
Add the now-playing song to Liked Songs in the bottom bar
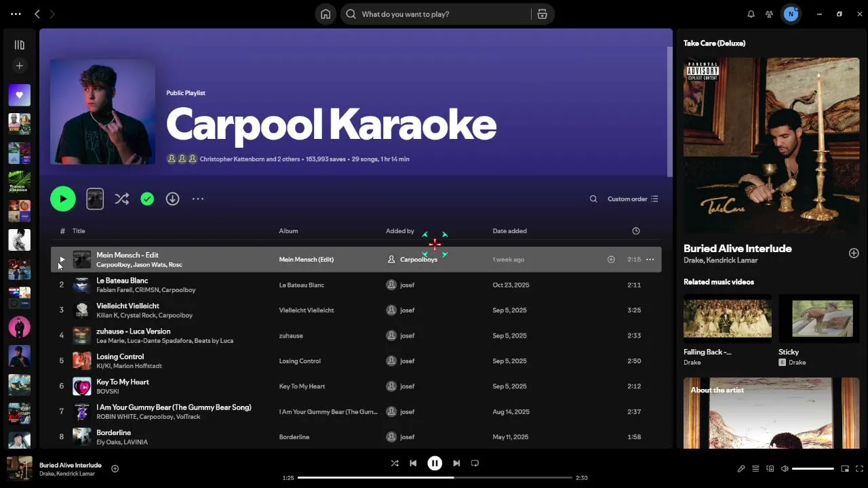115,468
